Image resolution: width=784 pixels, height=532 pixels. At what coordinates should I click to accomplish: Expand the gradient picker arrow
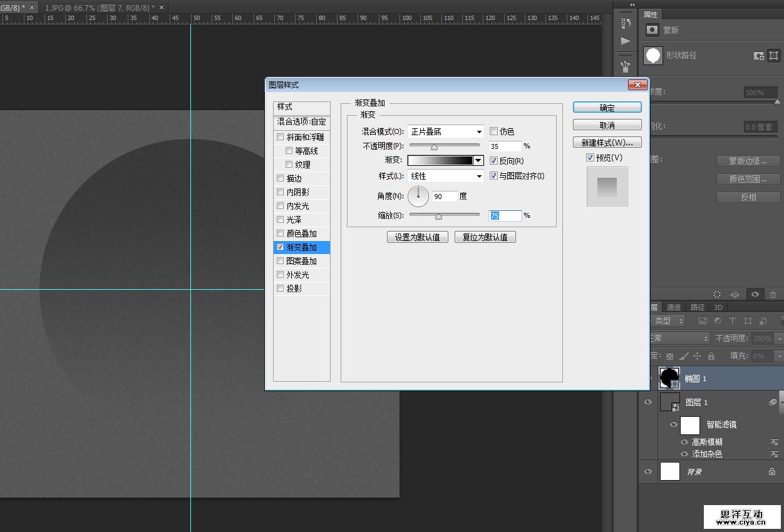click(x=479, y=161)
